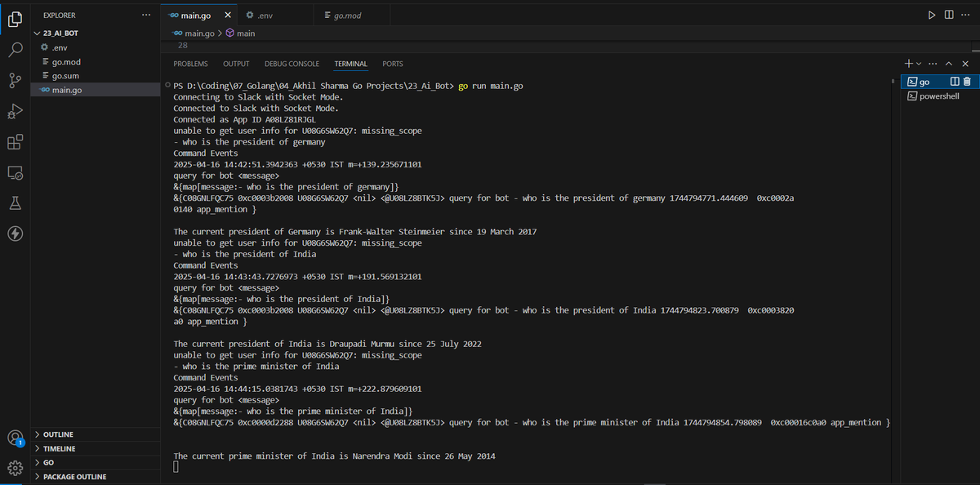
Task: Click the Run file play icon
Action: [x=931, y=15]
